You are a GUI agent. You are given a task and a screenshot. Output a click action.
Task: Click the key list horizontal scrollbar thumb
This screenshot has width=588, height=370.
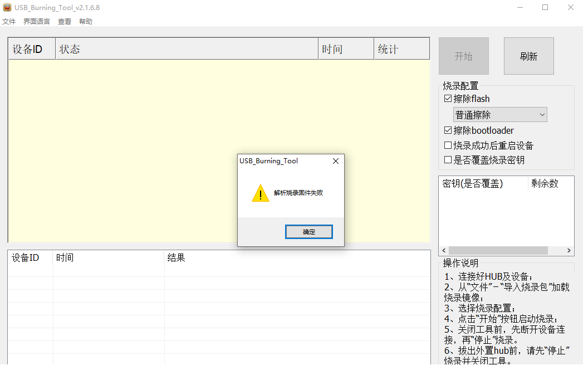pos(498,250)
